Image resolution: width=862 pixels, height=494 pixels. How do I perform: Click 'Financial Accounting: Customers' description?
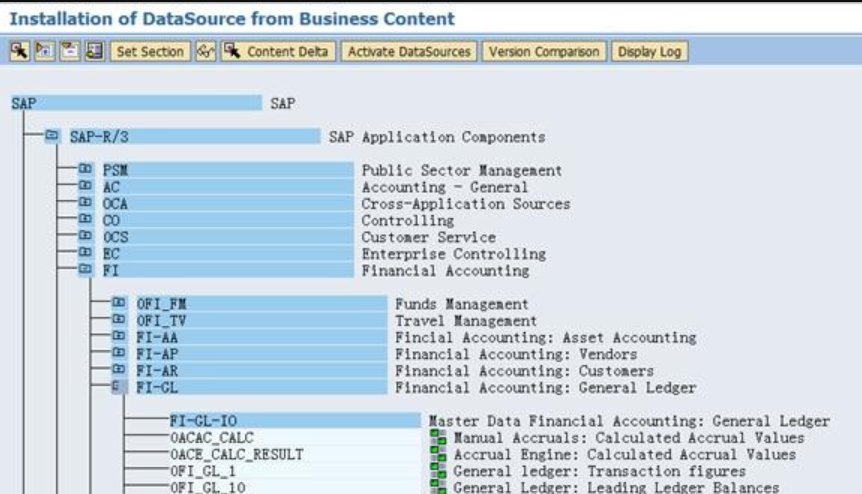(524, 371)
